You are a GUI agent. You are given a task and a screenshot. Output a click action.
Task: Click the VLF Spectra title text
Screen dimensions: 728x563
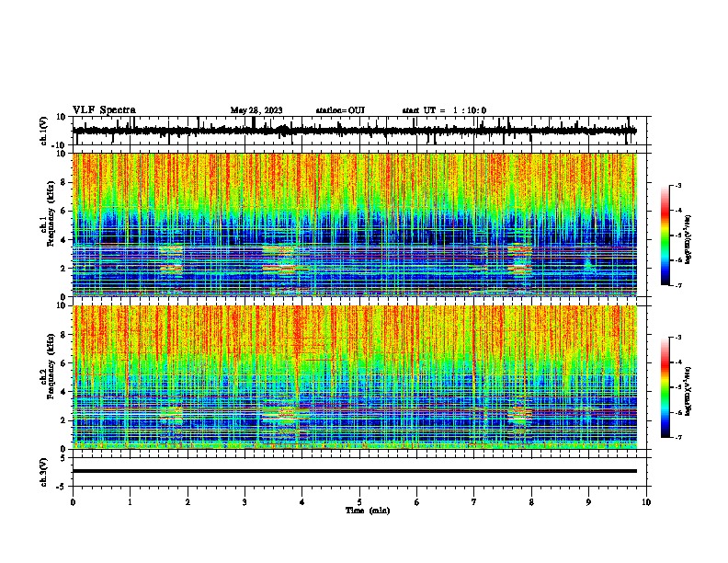tap(104, 109)
